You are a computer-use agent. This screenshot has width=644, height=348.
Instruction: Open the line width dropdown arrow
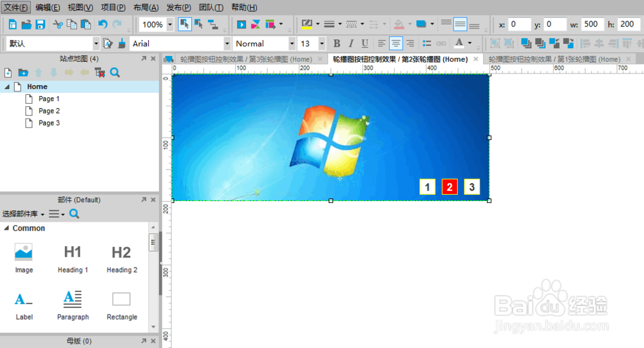tap(339, 24)
